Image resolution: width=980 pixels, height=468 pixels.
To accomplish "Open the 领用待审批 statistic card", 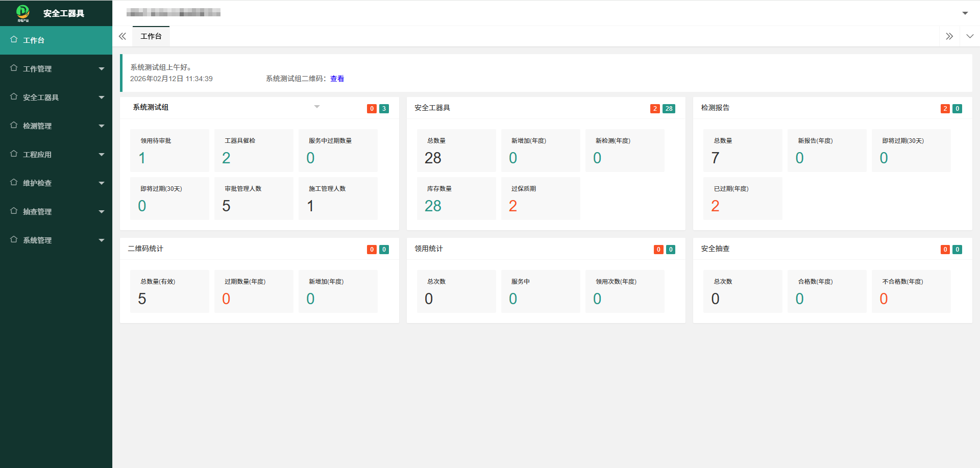I will (x=169, y=151).
